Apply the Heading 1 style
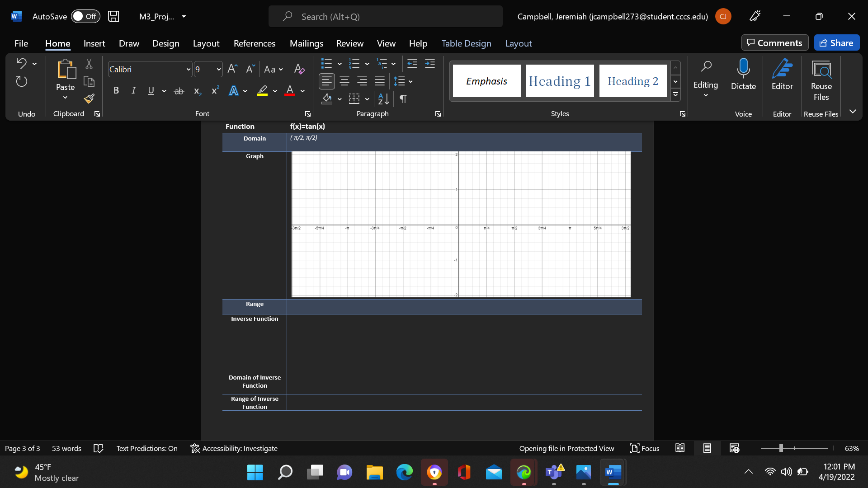Viewport: 868px width, 488px height. point(560,81)
